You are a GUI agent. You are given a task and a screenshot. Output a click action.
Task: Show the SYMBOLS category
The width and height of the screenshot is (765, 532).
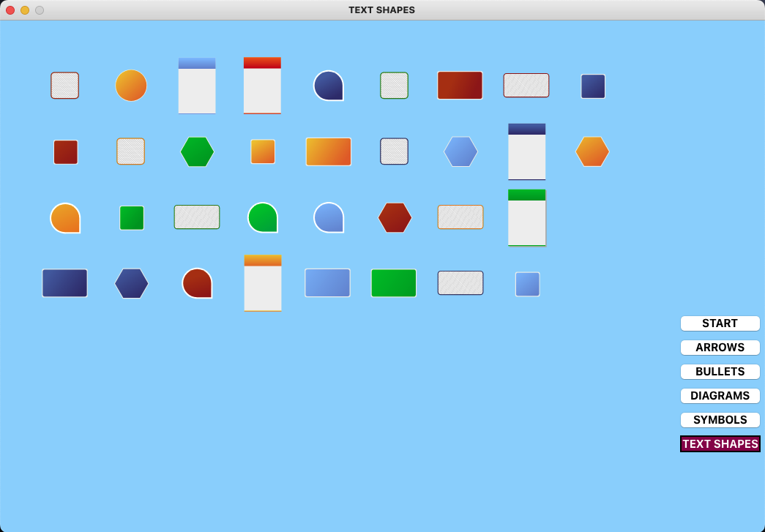pyautogui.click(x=720, y=420)
